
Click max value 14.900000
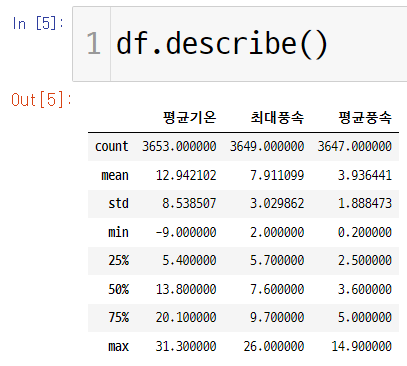point(362,346)
